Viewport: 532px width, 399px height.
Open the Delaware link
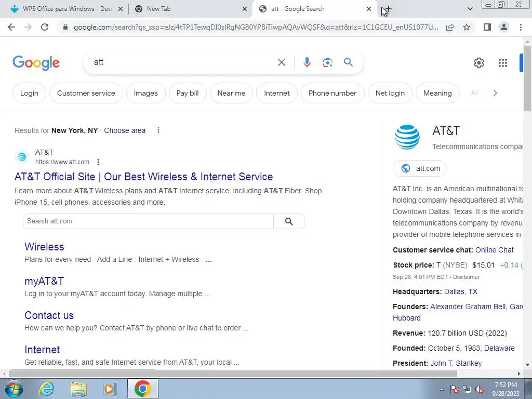(x=499, y=348)
